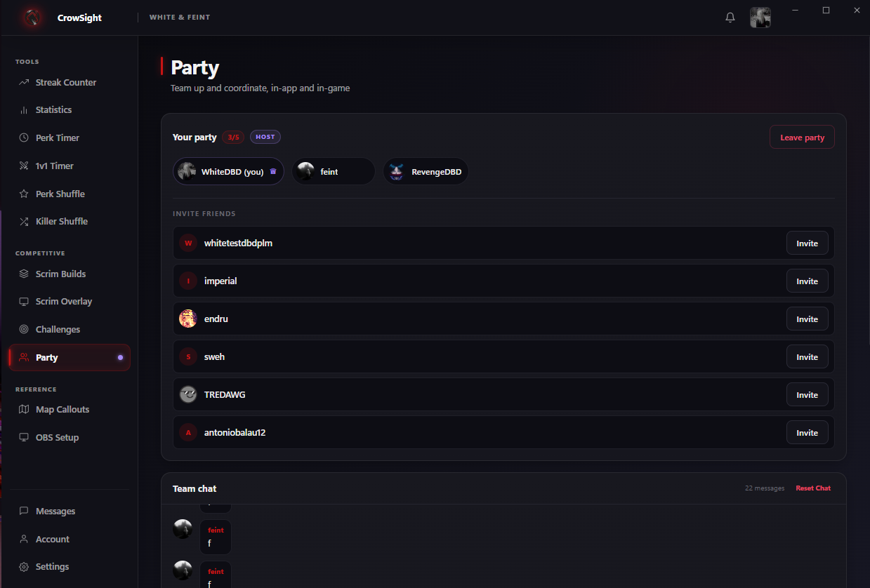Image resolution: width=870 pixels, height=588 pixels.
Task: Open the Settings page
Action: coord(70,566)
